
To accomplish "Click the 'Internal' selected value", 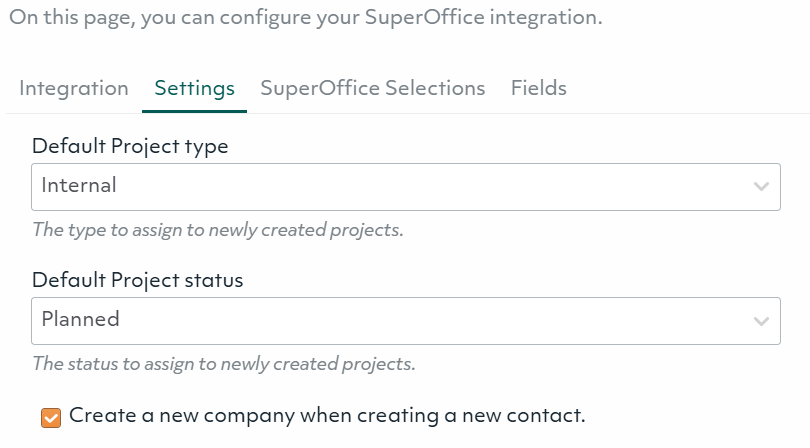I will point(79,185).
